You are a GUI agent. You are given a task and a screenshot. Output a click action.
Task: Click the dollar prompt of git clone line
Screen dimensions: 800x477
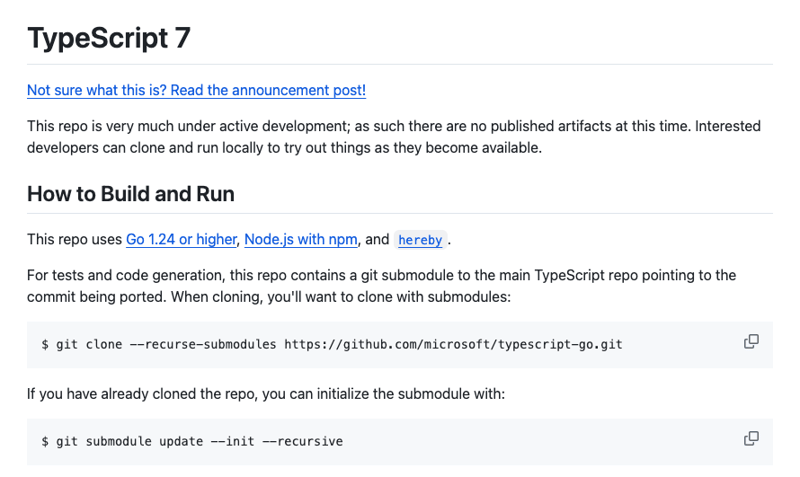pyautogui.click(x=45, y=344)
